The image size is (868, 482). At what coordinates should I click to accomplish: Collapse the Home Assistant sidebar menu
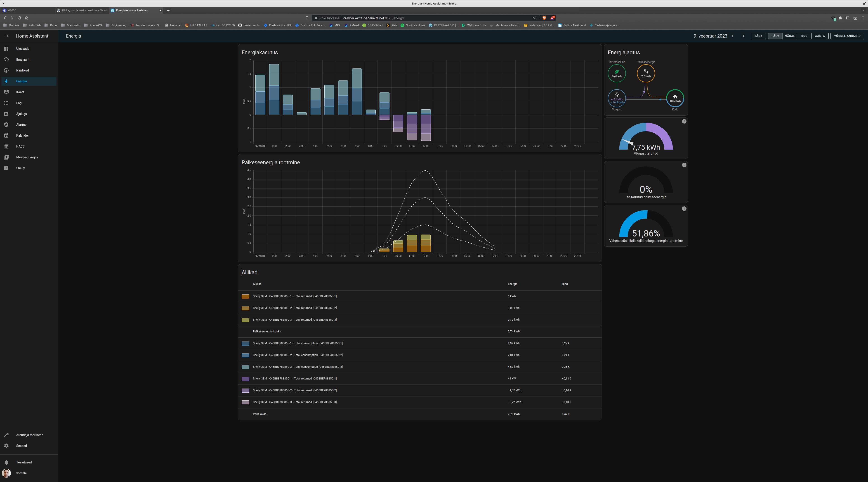[6, 36]
